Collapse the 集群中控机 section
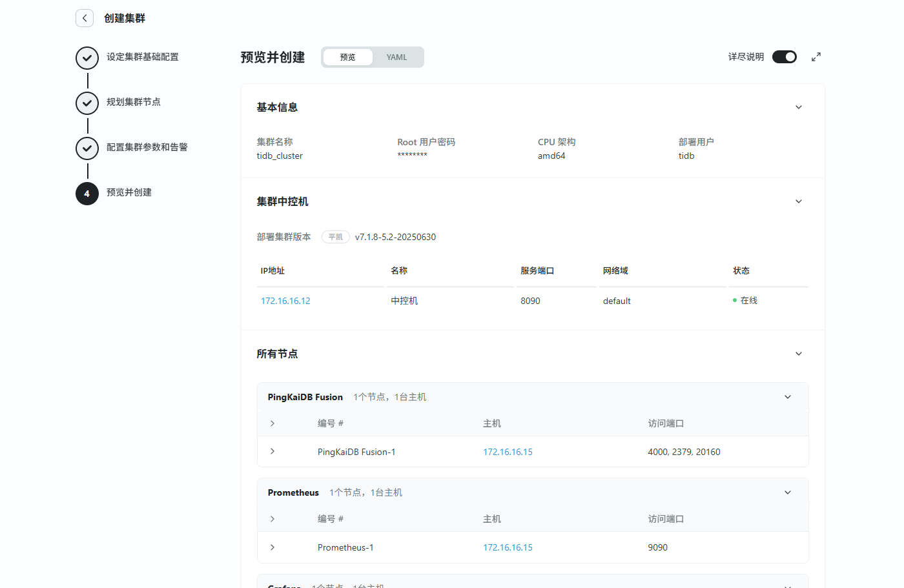Screen dimensions: 904x588 799,201
